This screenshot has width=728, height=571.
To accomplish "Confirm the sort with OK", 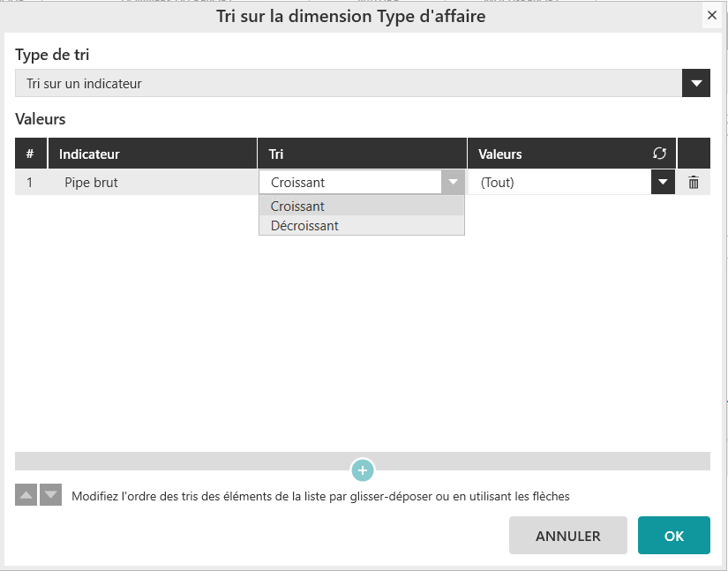I will coord(673,536).
